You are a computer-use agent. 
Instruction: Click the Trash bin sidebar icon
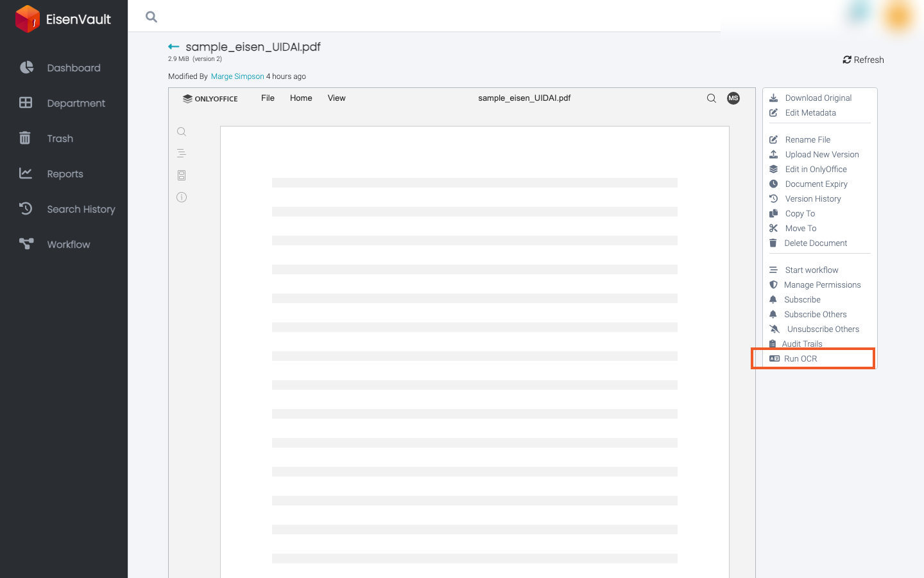point(25,138)
